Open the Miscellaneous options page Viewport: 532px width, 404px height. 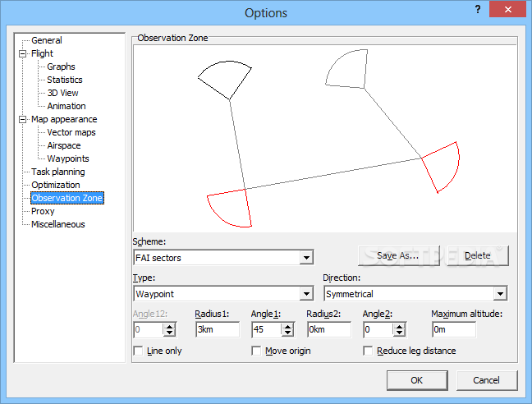(58, 224)
